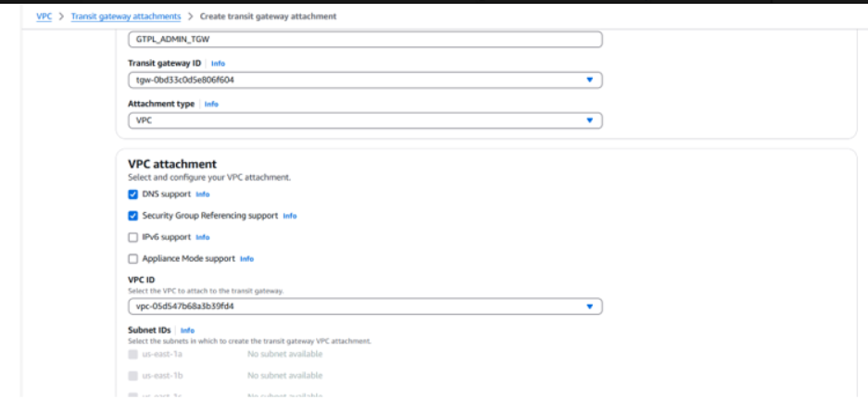This screenshot has height=412, width=868.
Task: Select the us-east-1a subnet checkbox
Action: click(x=133, y=354)
